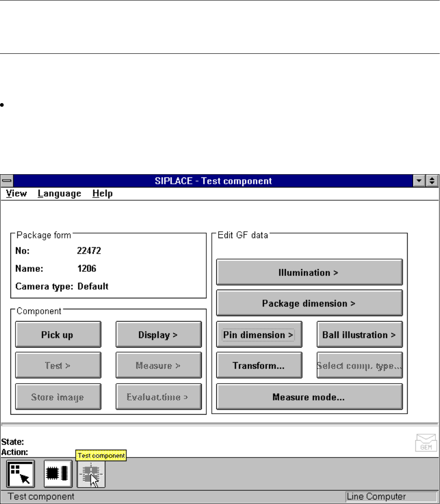440x504 pixels.
Task: Click package number value 22472
Action: [89, 251]
